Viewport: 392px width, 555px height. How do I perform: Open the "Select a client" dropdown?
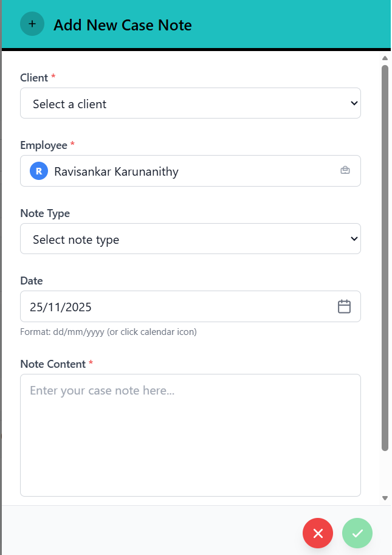pos(190,103)
